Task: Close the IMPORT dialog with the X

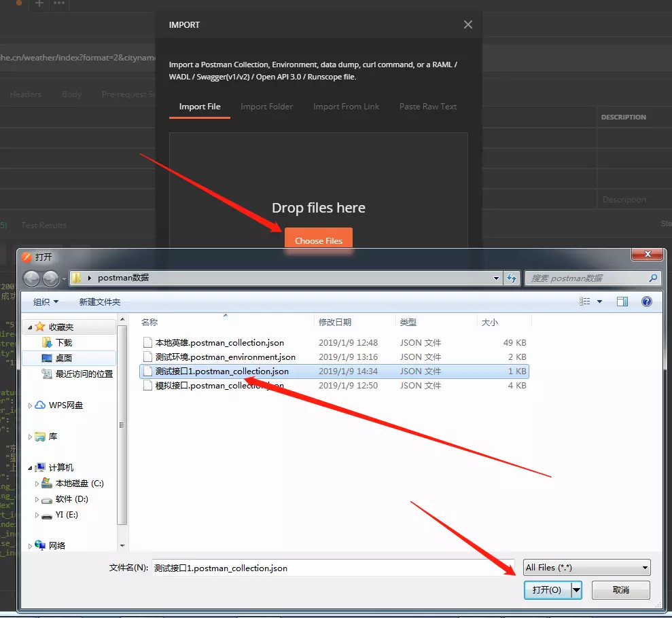Action: (468, 25)
